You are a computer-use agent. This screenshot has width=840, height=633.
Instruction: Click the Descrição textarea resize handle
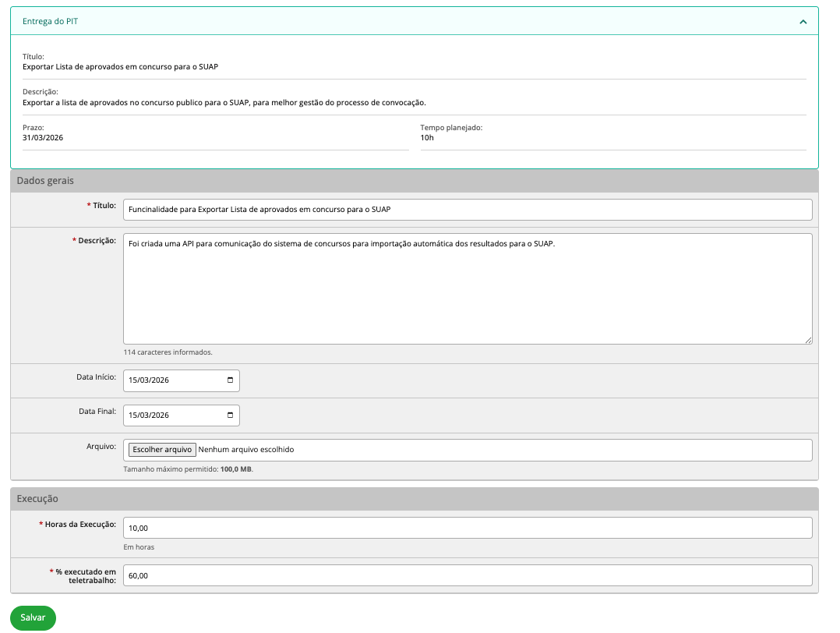coord(808,340)
